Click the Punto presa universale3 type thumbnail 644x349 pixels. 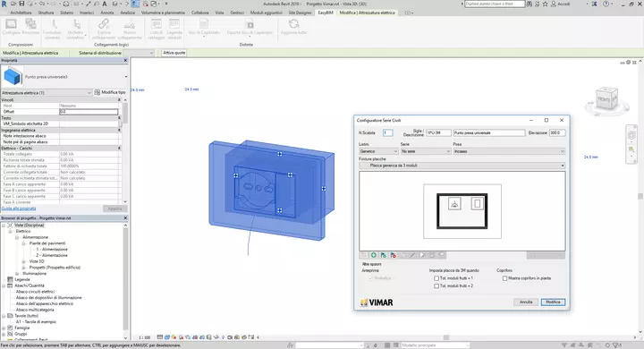13,76
